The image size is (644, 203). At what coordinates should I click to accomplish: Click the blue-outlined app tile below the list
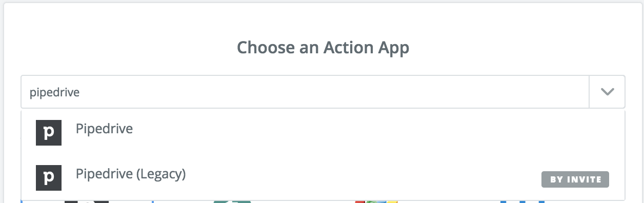[x=87, y=201]
